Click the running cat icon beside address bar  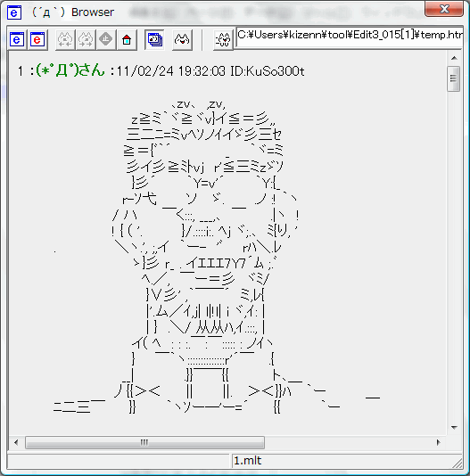click(223, 39)
